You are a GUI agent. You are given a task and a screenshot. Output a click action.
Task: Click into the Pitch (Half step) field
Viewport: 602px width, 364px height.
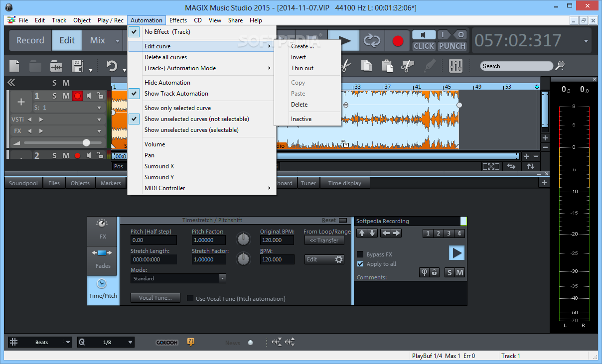[x=153, y=240]
